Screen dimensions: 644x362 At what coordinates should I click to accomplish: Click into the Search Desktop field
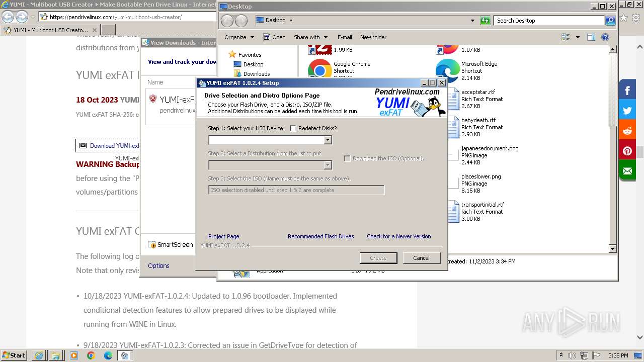click(549, 21)
